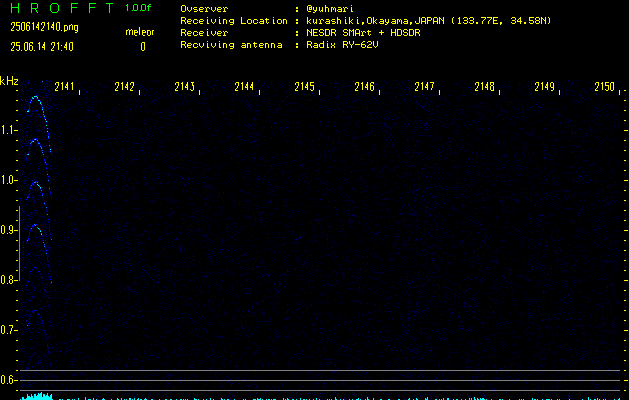Click the 0.9 kHz frequency label
This screenshot has height=400, width=629.
(7, 230)
